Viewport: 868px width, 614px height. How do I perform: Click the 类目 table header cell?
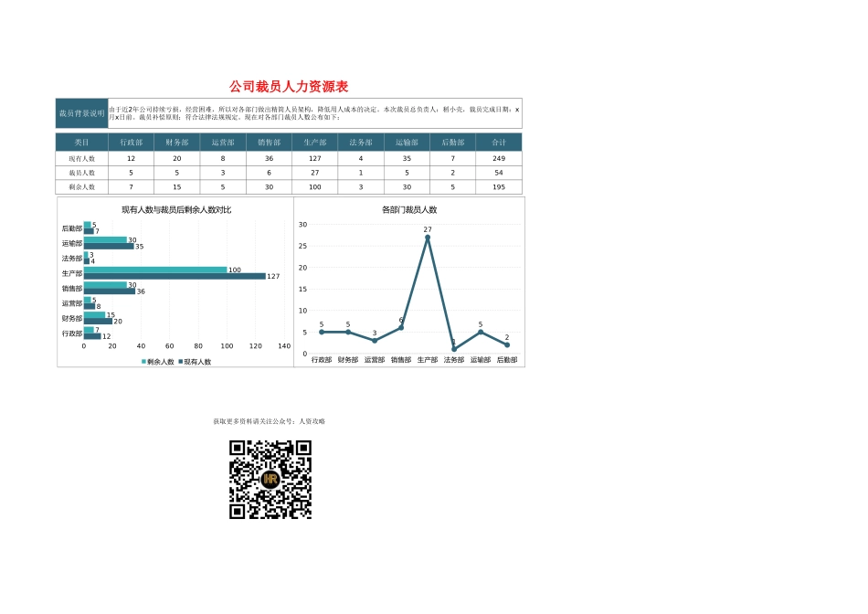pos(81,143)
